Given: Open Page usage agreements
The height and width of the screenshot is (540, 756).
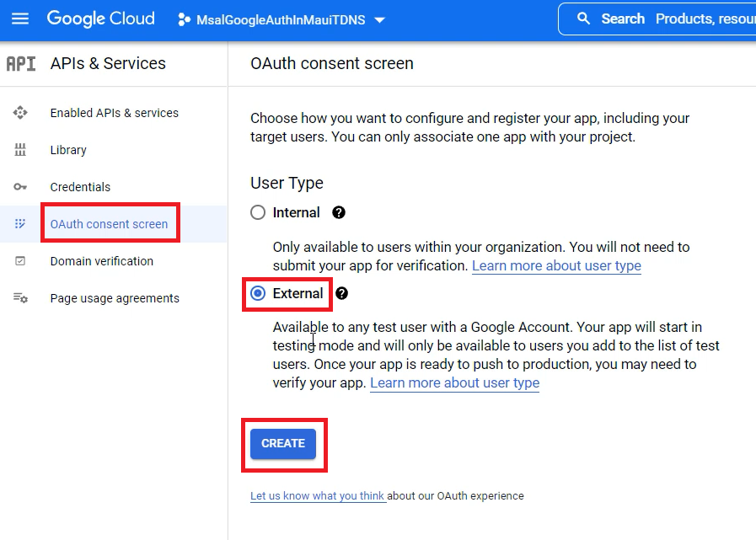Looking at the screenshot, I should tap(115, 298).
